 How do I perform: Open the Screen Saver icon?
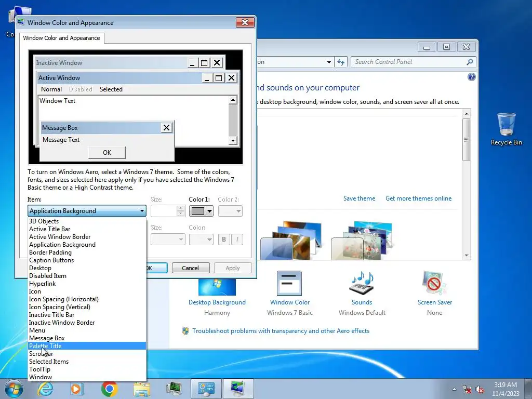tap(435, 283)
